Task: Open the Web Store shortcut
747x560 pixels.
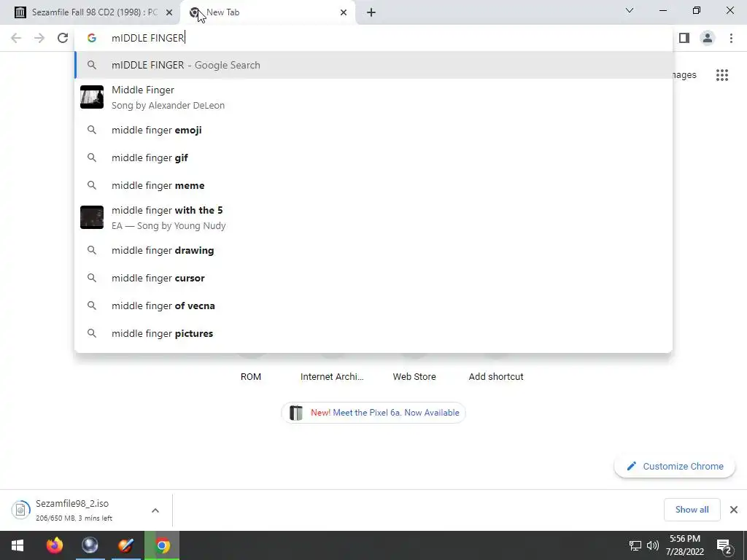Action: point(414,376)
